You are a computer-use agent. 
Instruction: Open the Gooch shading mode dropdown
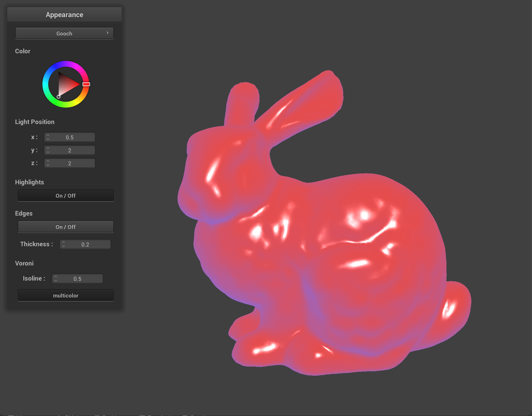pyautogui.click(x=64, y=33)
